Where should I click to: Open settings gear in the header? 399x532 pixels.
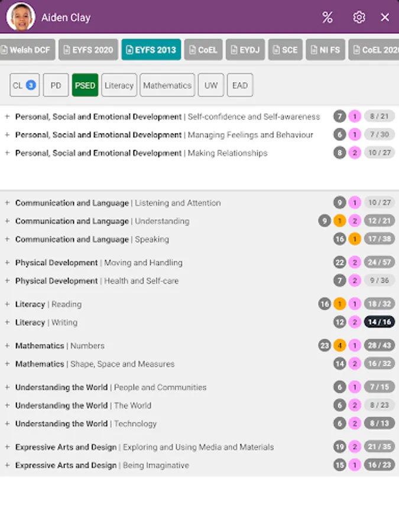[359, 17]
